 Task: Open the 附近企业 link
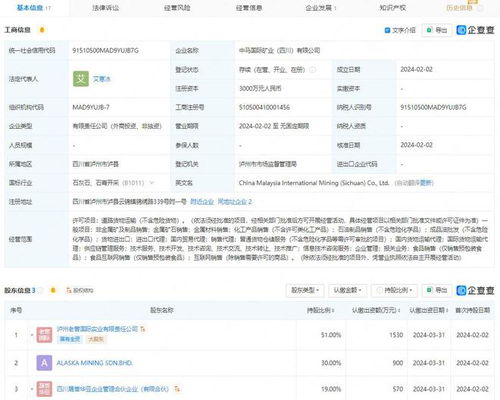(202, 202)
